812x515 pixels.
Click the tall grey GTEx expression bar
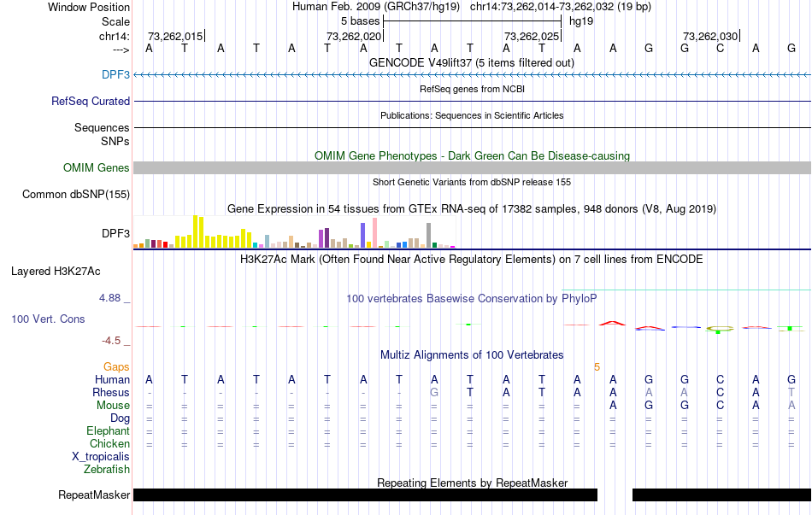coord(428,236)
